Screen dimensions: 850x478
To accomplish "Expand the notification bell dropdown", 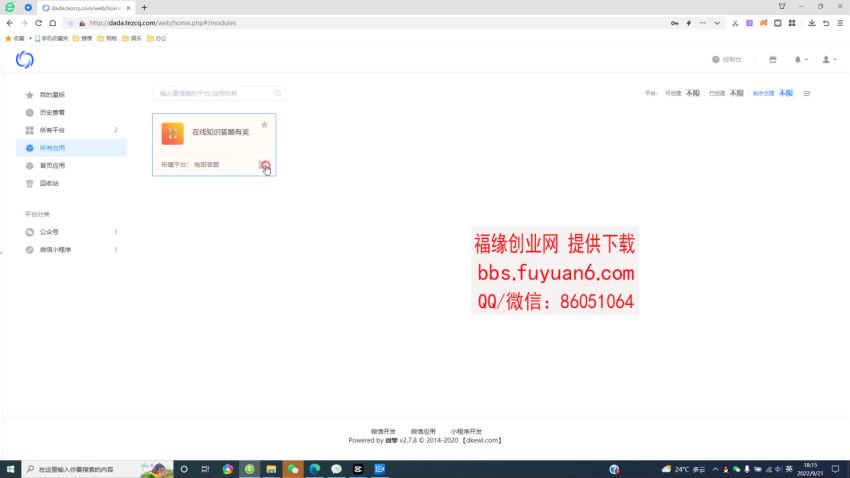I will pyautogui.click(x=800, y=60).
